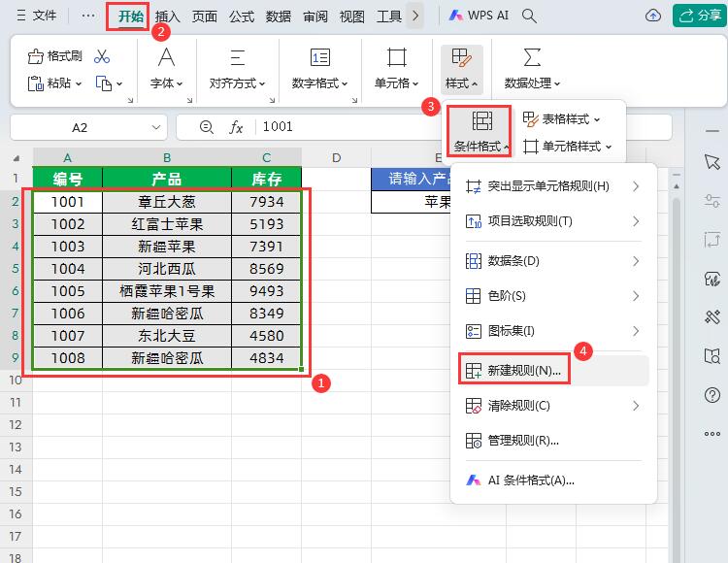Click the Share (分享) button
Image resolution: width=728 pixels, height=563 pixels.
pos(700,16)
